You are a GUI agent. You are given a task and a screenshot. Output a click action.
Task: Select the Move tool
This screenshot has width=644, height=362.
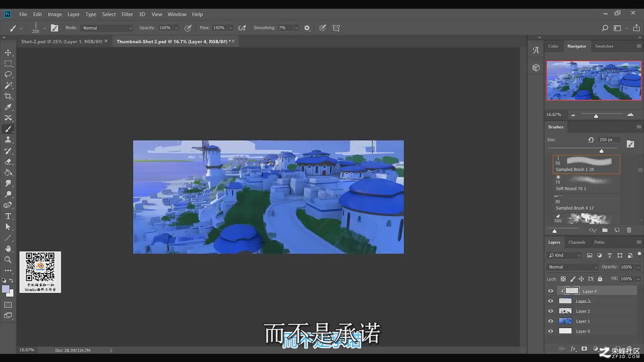[8, 53]
